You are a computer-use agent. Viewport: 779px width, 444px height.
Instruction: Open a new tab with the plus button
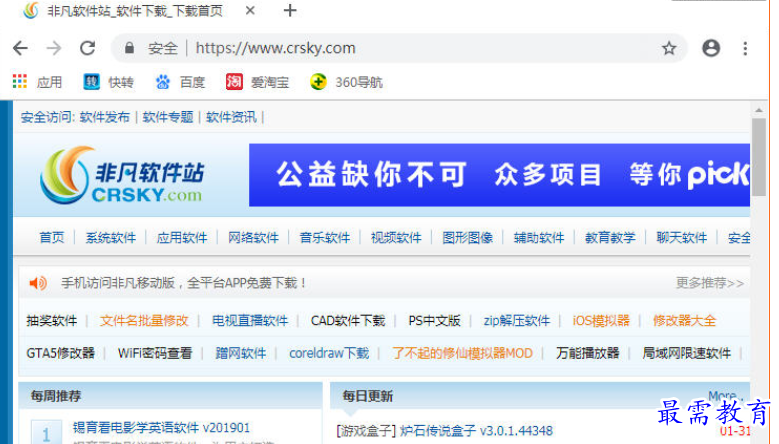290,10
